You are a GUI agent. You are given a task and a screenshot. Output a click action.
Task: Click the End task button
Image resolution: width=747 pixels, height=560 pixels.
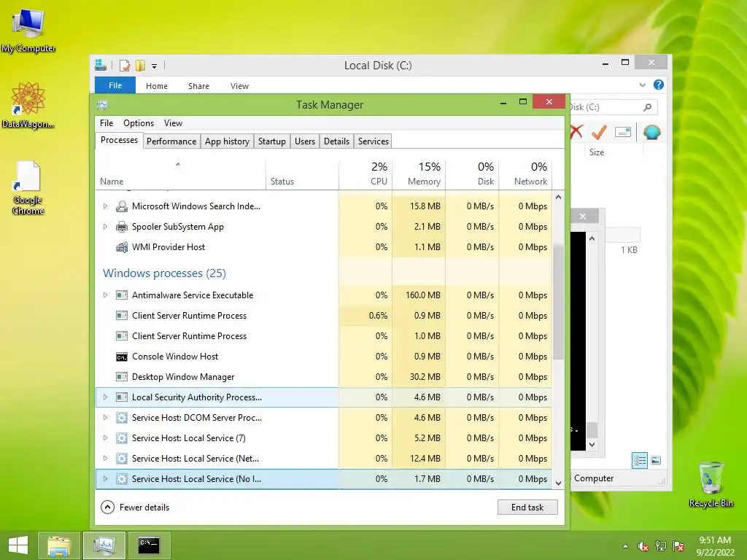pyautogui.click(x=527, y=507)
